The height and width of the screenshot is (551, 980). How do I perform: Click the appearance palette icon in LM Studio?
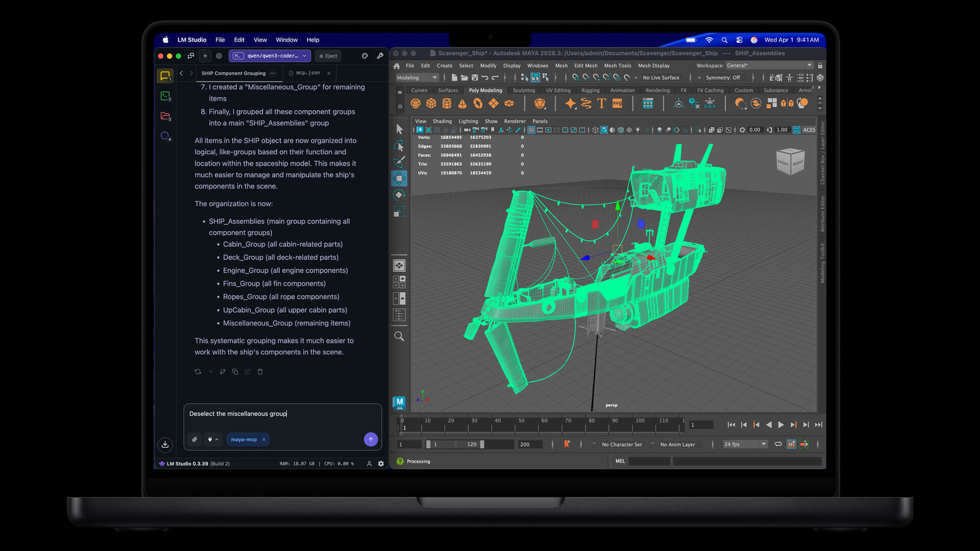365,56
